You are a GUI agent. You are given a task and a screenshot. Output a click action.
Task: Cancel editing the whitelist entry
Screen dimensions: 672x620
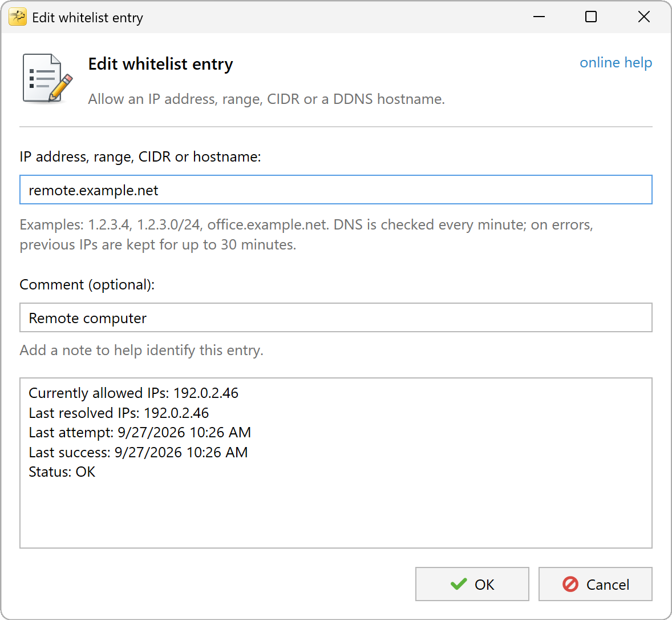tap(596, 584)
